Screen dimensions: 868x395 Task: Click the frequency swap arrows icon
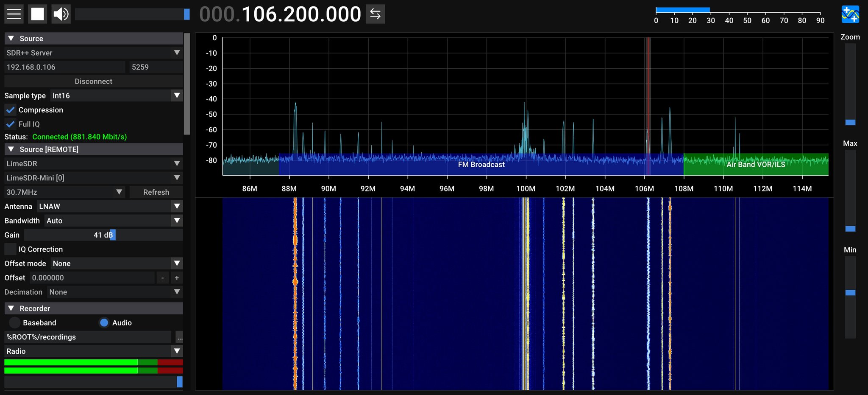[375, 14]
